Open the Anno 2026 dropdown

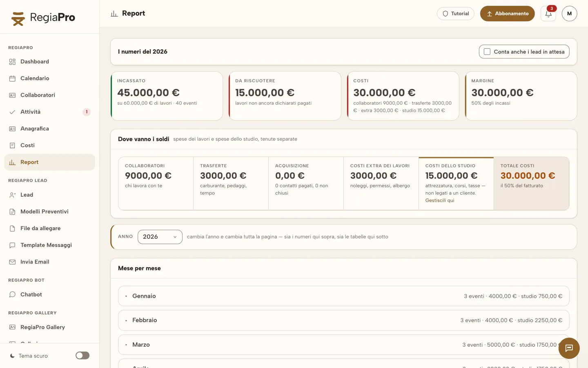tap(160, 237)
